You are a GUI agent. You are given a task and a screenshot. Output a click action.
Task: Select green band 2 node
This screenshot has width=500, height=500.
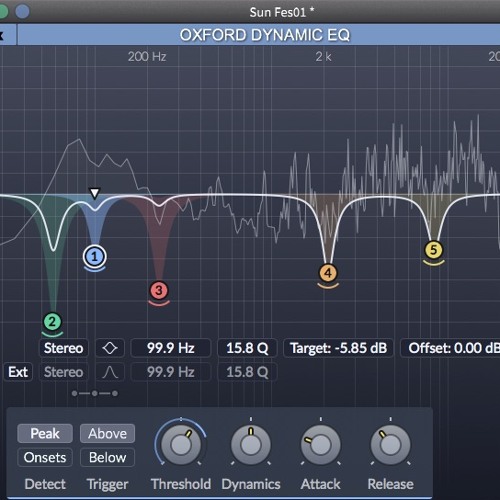click(52, 322)
